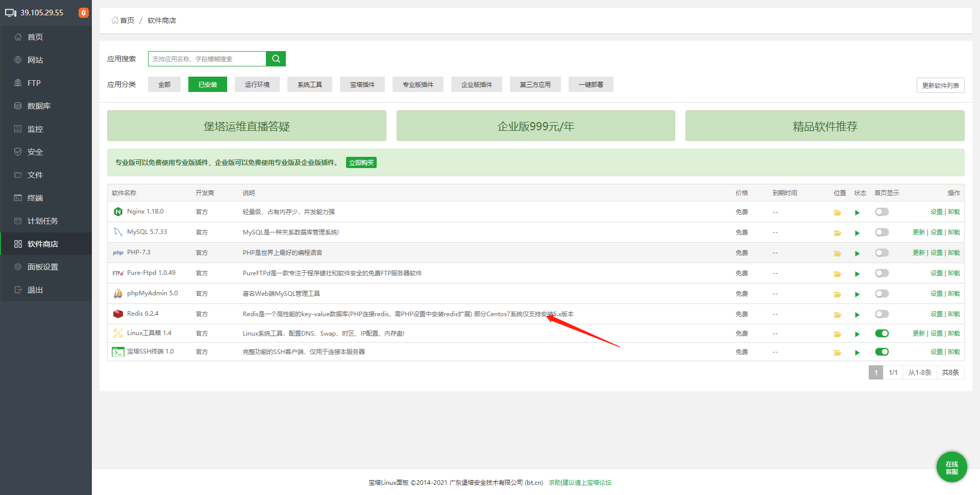The width and height of the screenshot is (980, 495).
Task: Open 网站 in the sidebar
Action: (x=46, y=60)
